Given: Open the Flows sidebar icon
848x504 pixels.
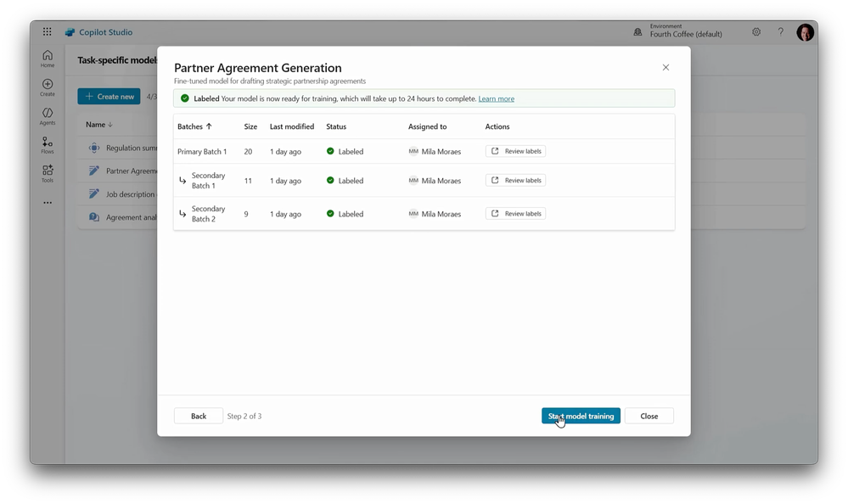Looking at the screenshot, I should pyautogui.click(x=48, y=145).
